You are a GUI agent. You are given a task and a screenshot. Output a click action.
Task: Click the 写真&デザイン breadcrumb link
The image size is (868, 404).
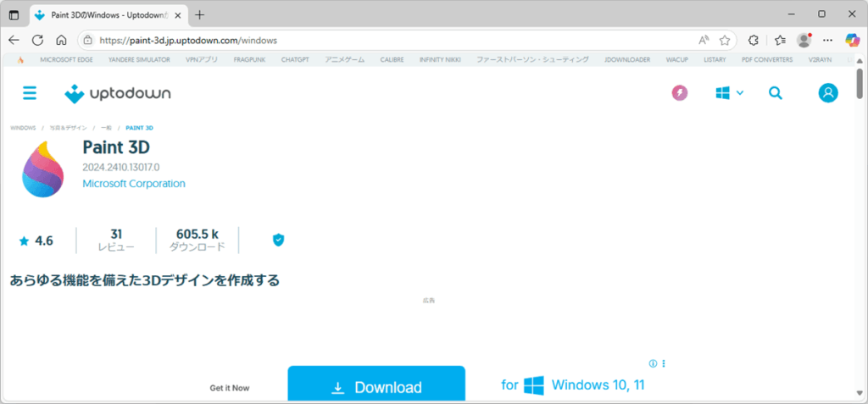[x=68, y=128]
